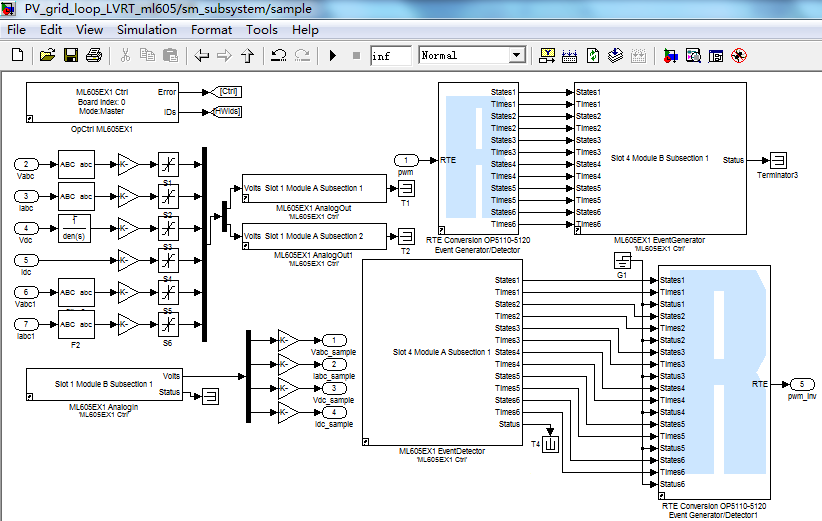Start simulation with the play button
This screenshot has width=822, height=521.
point(333,56)
